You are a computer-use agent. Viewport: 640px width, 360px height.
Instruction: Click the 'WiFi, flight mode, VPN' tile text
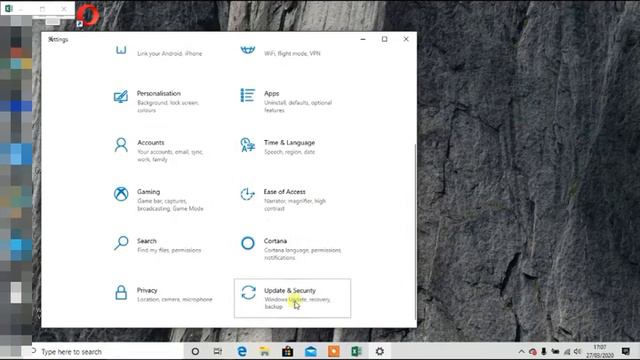pyautogui.click(x=292, y=53)
